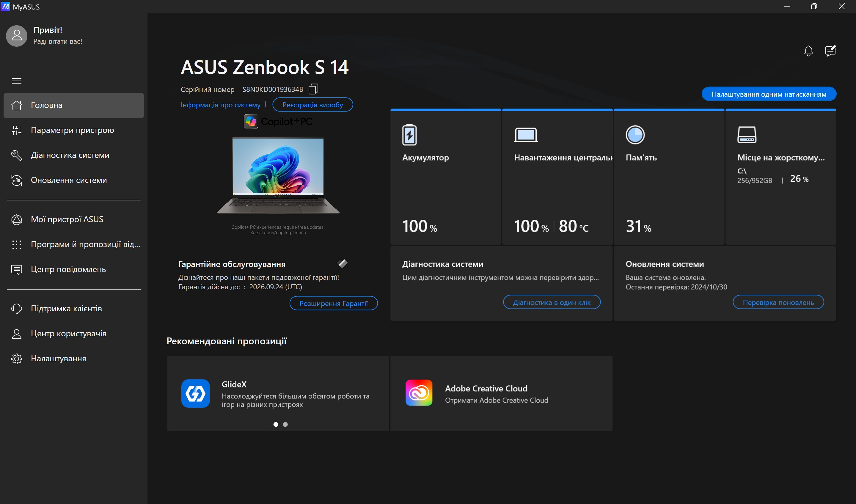Open Параметри пристрою menu item

(74, 131)
